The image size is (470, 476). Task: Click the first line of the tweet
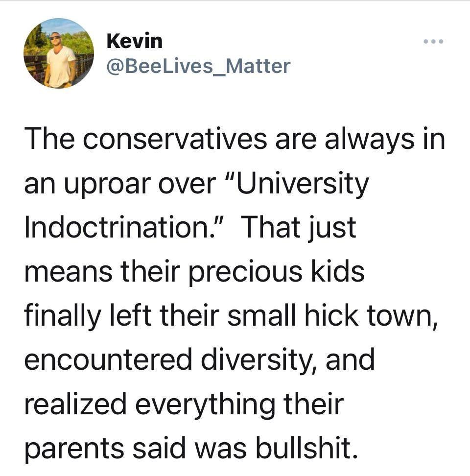pos(235,139)
